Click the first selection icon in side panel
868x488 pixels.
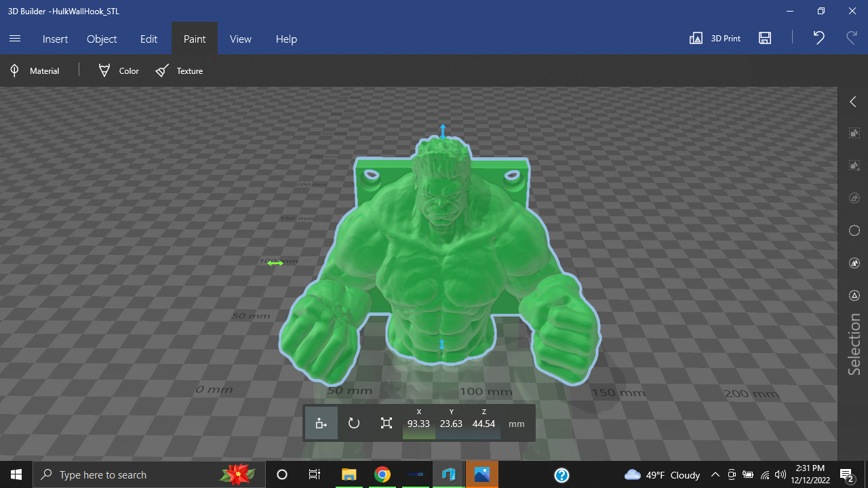[854, 133]
